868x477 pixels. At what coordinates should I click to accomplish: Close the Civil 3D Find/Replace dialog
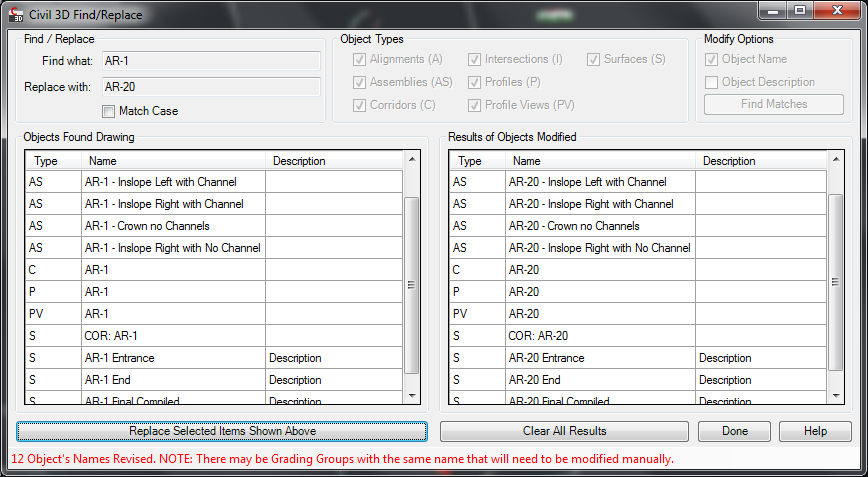pos(836,11)
